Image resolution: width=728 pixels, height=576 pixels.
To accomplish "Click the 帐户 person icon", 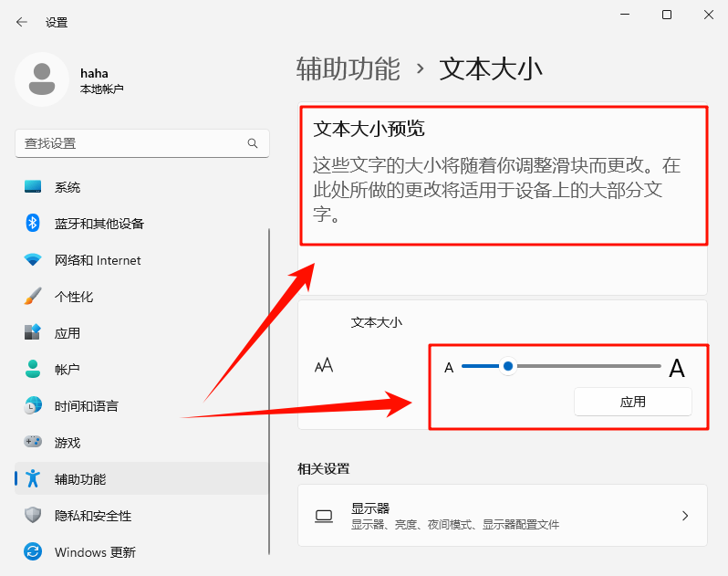I will pos(33,369).
